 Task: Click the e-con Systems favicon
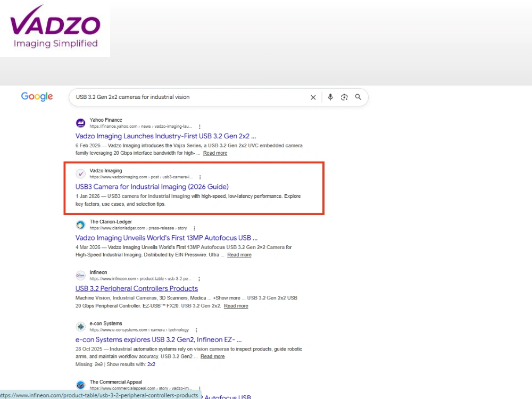(80, 327)
